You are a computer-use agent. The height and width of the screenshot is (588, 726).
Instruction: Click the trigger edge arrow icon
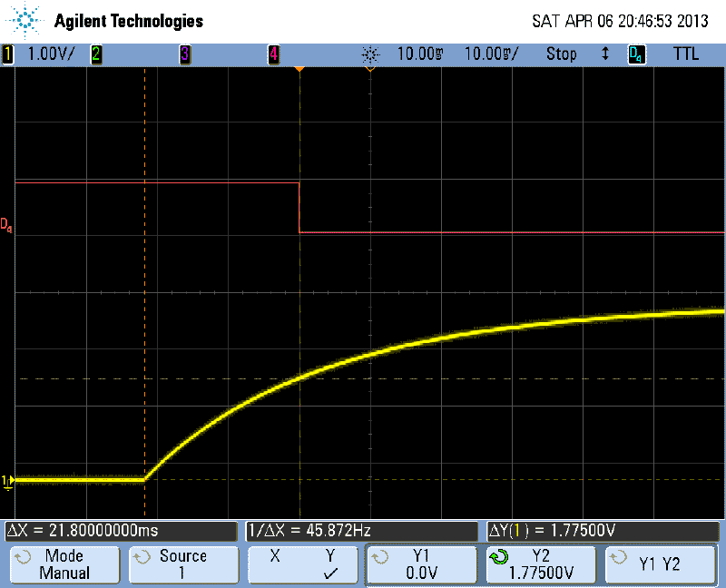click(604, 54)
